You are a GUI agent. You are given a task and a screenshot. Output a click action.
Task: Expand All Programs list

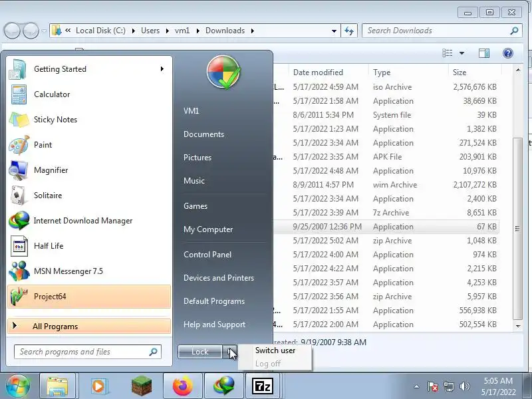tap(89, 327)
